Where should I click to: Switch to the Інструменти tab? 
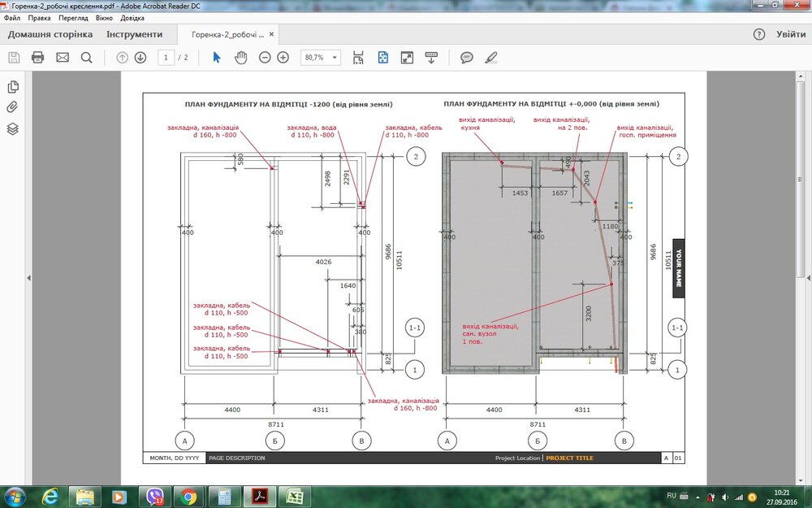134,35
